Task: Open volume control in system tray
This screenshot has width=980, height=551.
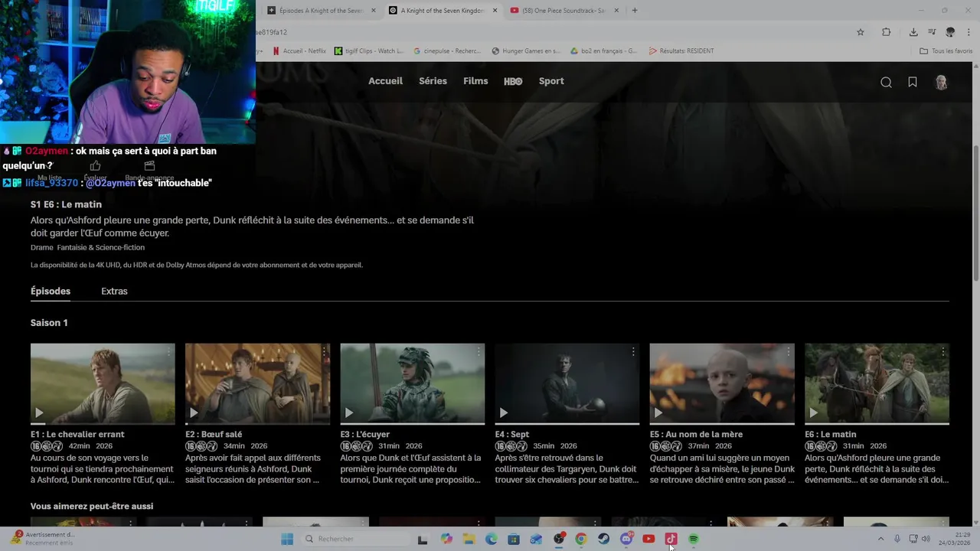Action: pos(926,539)
